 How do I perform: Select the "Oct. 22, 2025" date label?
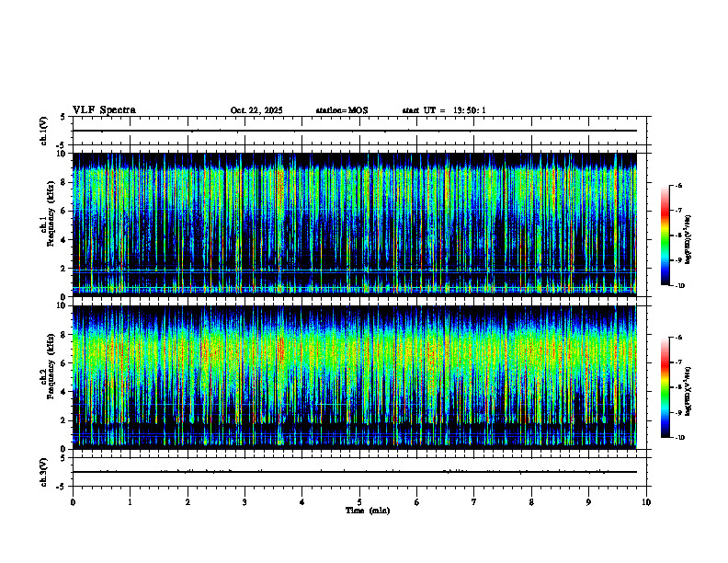tap(256, 110)
